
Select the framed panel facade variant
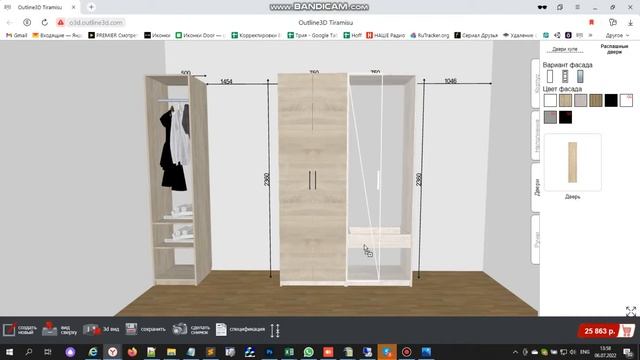565,76
